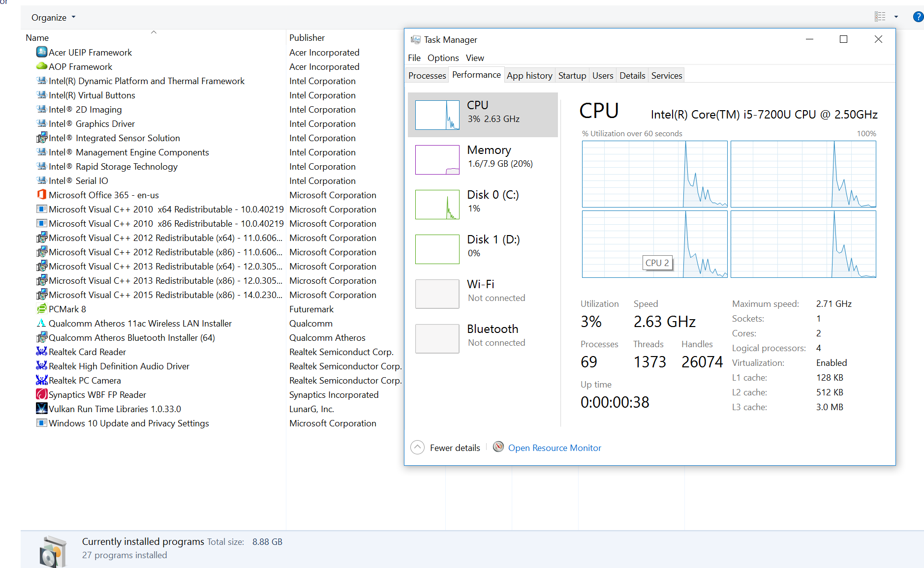Click the Visual C++ 2010 x64 Redistributable icon
The image size is (924, 568).
42,209
